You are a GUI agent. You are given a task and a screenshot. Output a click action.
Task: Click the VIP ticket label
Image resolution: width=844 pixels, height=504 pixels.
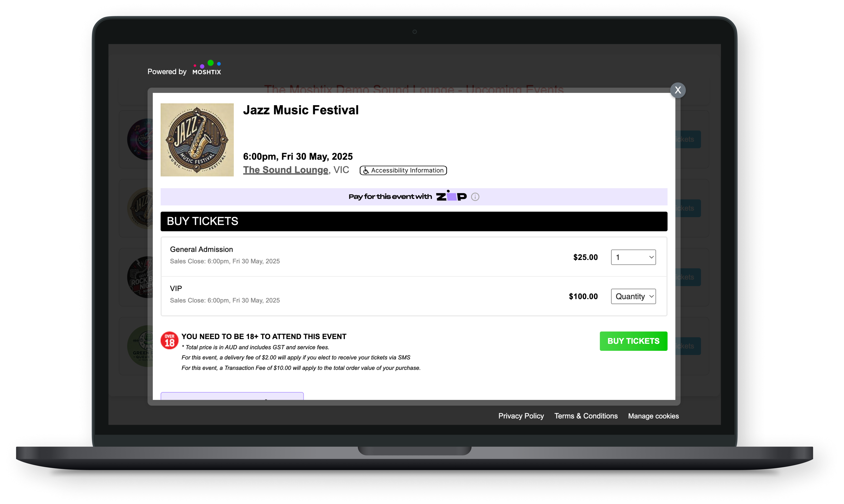click(x=176, y=288)
